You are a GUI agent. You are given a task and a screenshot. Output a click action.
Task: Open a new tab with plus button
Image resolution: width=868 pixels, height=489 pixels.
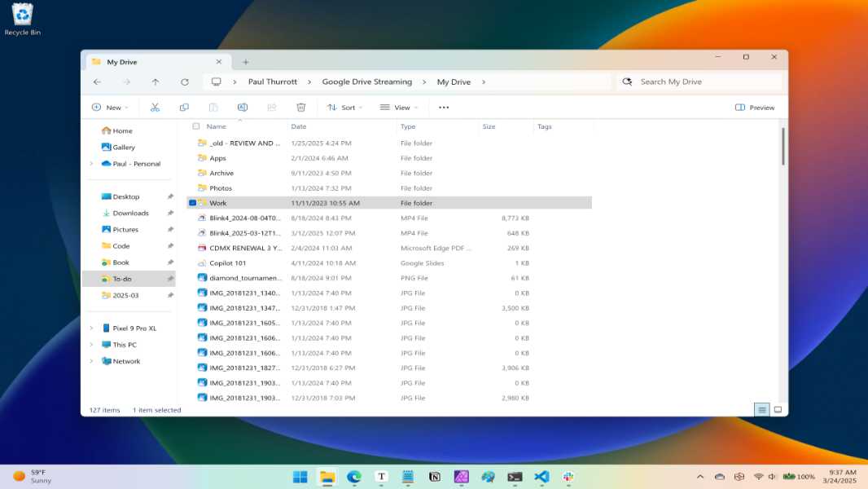point(245,62)
